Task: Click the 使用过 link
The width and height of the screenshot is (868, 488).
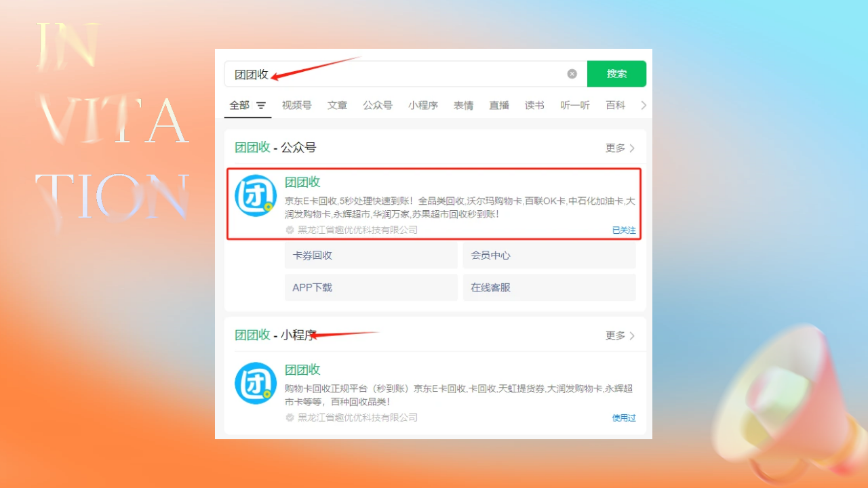Action: pos(624,418)
